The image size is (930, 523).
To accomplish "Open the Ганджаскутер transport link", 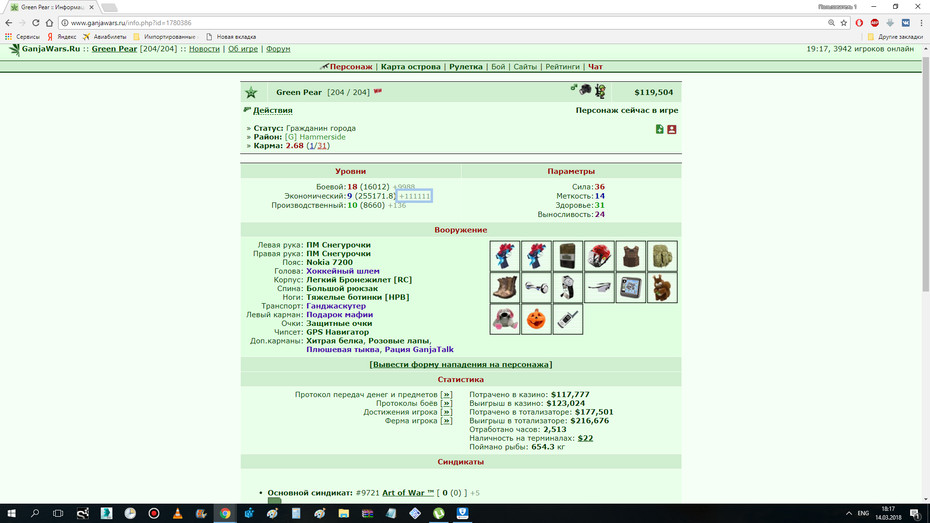I will pyautogui.click(x=336, y=306).
